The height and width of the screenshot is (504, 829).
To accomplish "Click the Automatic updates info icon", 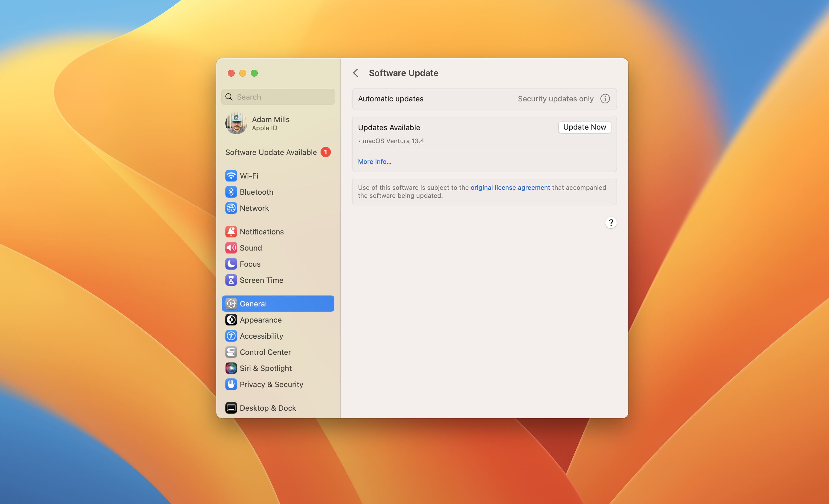I will click(x=605, y=99).
